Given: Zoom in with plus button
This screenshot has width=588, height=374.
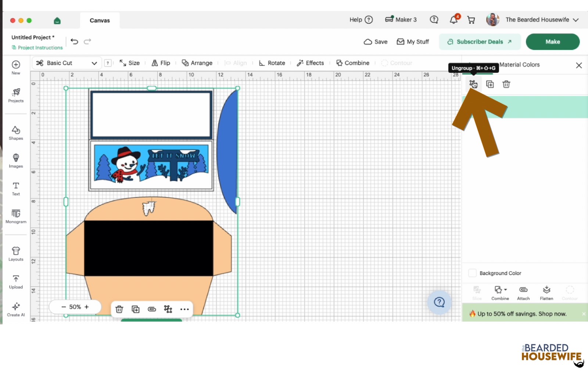Looking at the screenshot, I should coord(87,307).
